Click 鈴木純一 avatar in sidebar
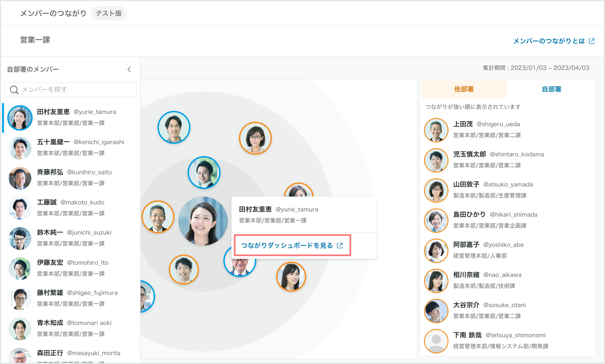Viewport: 605px width, 364px height. (x=20, y=239)
